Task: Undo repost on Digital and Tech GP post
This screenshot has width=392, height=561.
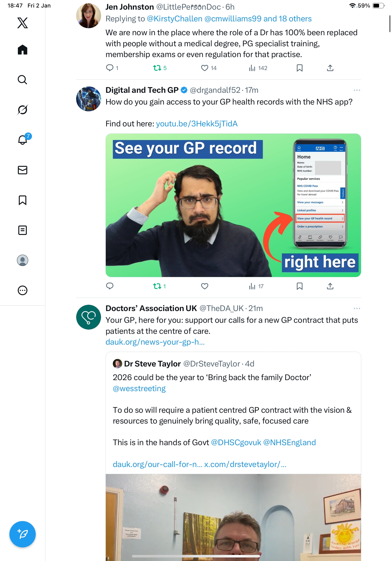Action: pyautogui.click(x=159, y=286)
